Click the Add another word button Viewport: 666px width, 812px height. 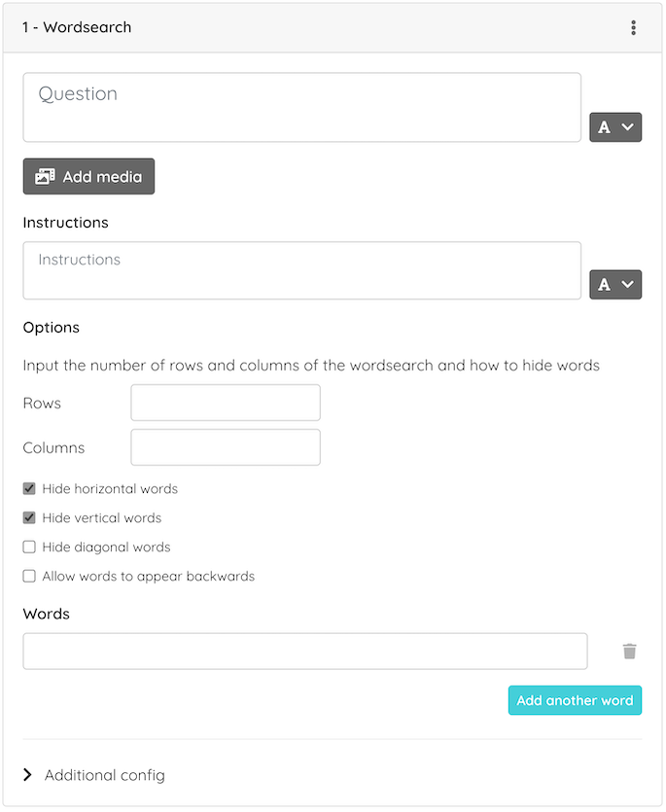pyautogui.click(x=575, y=700)
